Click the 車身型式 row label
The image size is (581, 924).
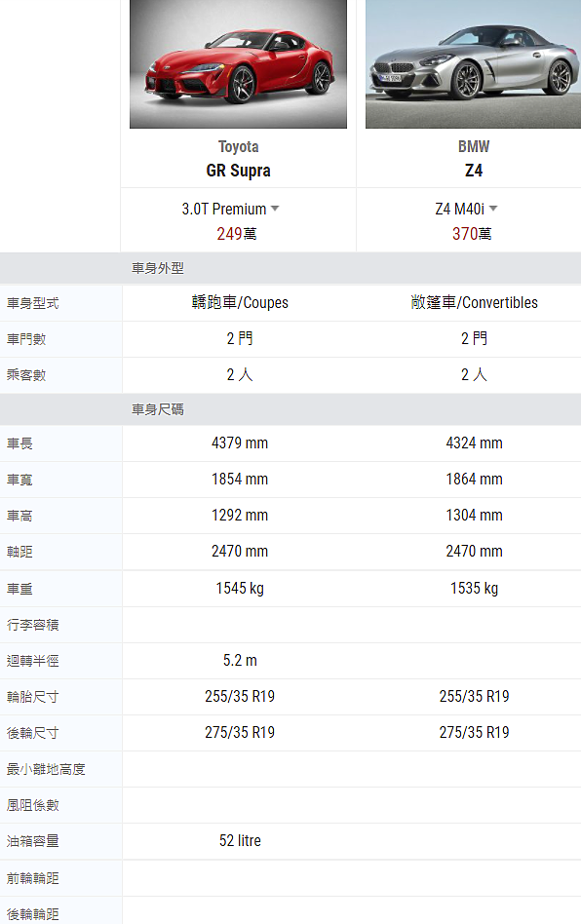point(32,303)
